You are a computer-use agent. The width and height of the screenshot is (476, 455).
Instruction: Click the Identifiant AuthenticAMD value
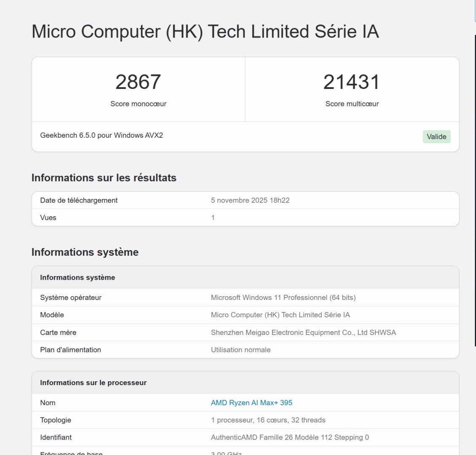(290, 437)
